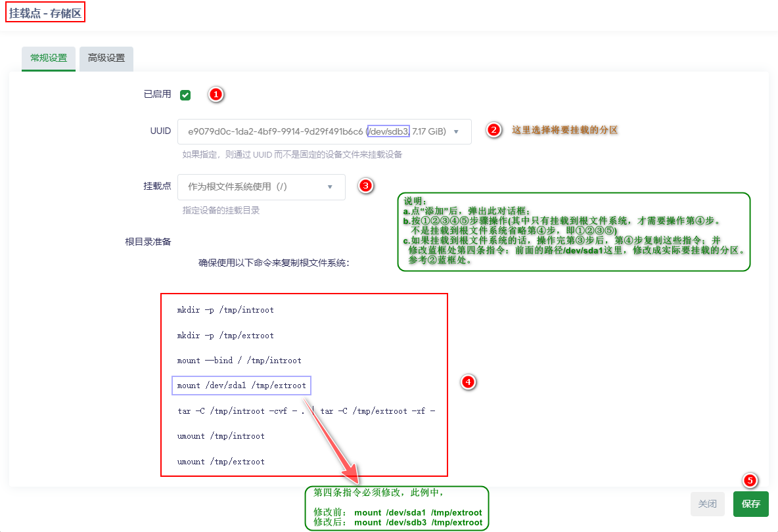Screen dimensions: 778x532
Task: Click the tar -C /tmp/introot command line
Action: pyautogui.click(x=306, y=410)
